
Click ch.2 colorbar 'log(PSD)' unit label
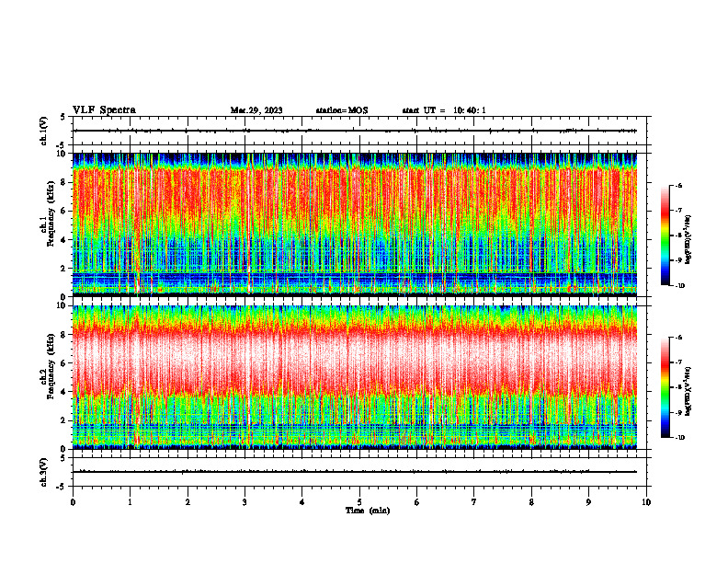[688, 392]
